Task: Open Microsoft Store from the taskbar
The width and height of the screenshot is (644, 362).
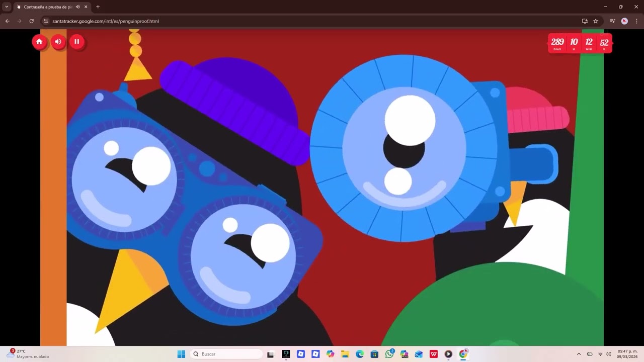Action: pos(374,354)
